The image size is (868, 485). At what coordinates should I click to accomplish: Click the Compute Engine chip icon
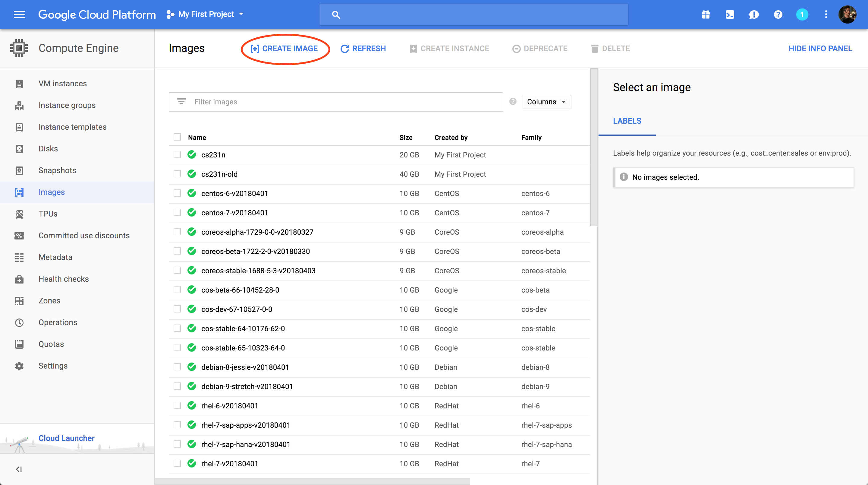pos(19,48)
